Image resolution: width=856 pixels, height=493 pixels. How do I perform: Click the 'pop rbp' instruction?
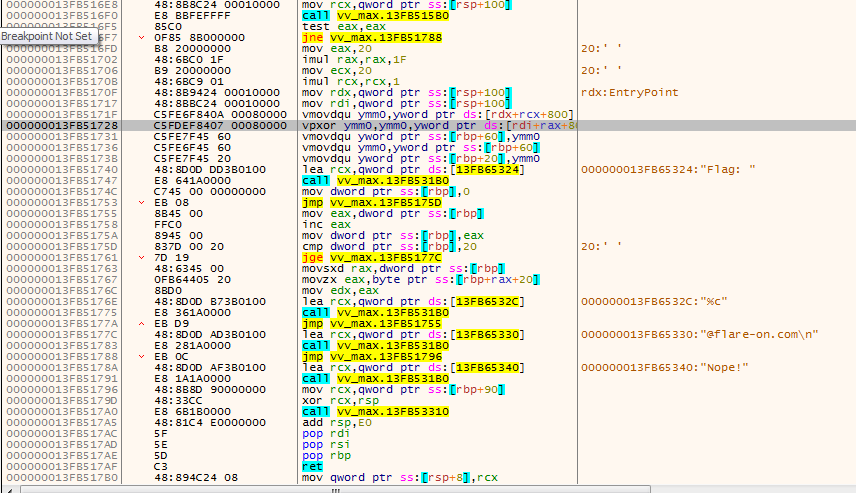pyautogui.click(x=326, y=455)
